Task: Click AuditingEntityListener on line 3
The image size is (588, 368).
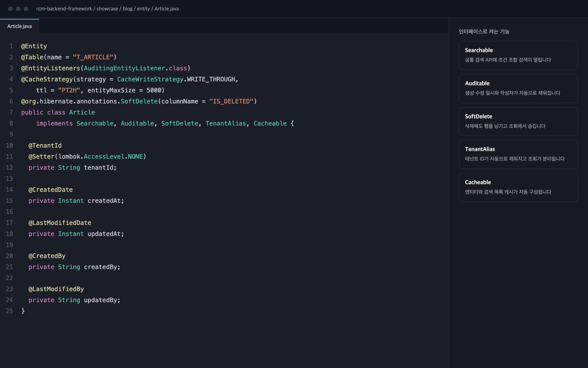Action: pos(124,68)
